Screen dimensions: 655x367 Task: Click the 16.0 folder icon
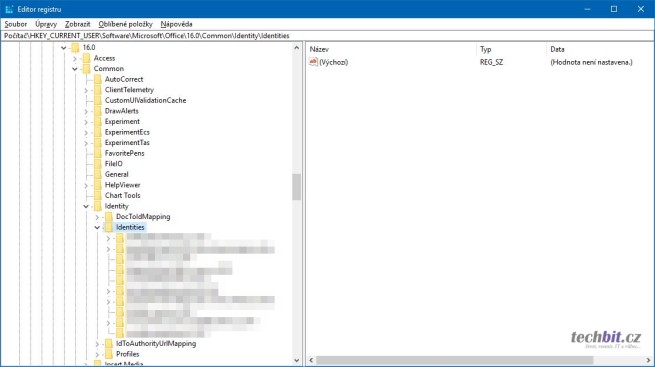[x=76, y=47]
